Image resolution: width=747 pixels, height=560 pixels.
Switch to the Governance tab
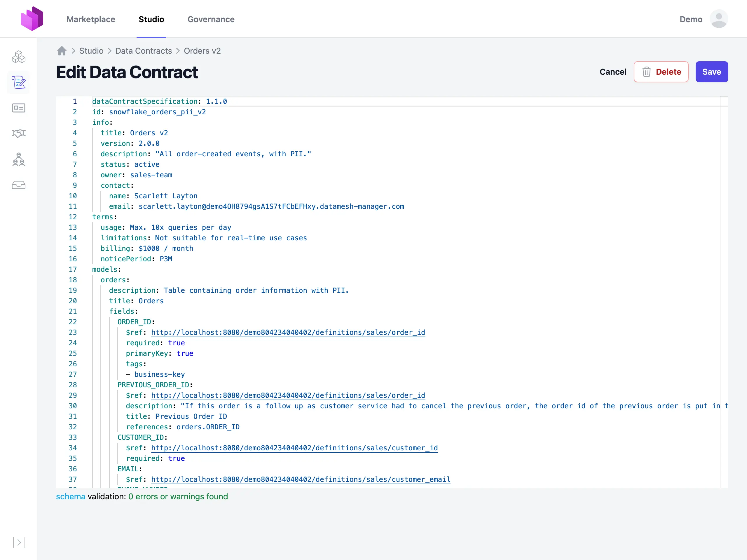pyautogui.click(x=211, y=19)
